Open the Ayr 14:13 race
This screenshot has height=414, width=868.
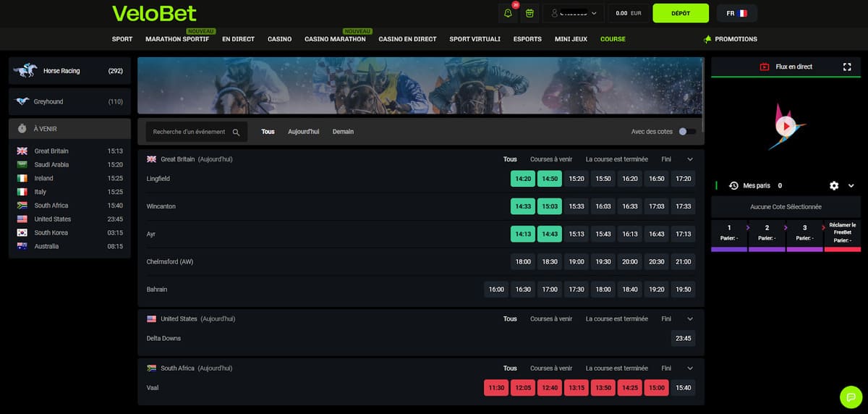coord(523,234)
